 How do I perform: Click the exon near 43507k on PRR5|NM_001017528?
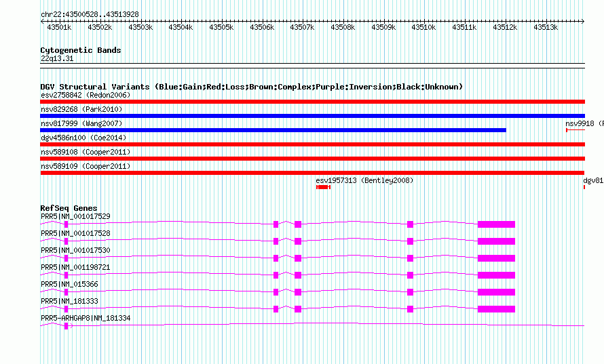click(298, 241)
